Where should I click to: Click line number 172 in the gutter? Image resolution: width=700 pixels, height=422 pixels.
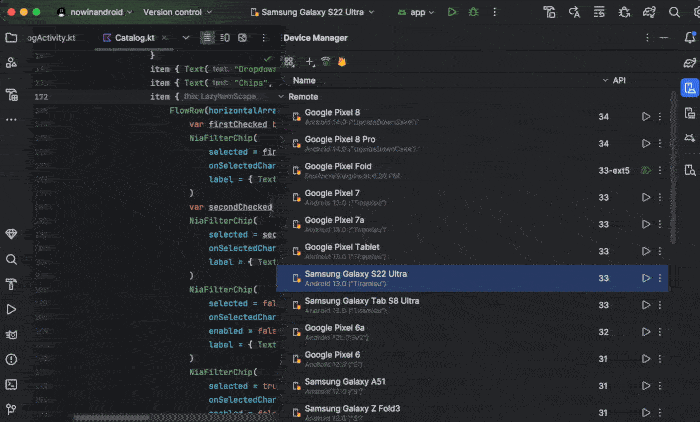click(41, 97)
